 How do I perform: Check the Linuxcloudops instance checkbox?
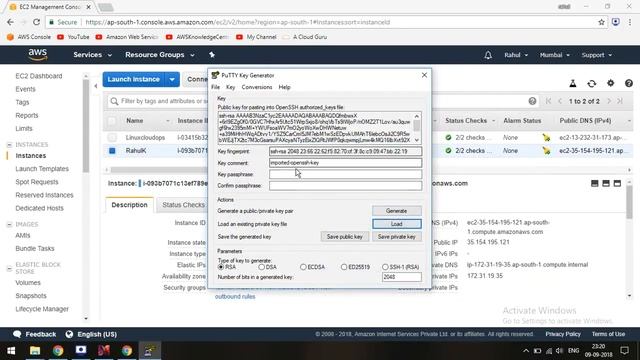(112, 138)
